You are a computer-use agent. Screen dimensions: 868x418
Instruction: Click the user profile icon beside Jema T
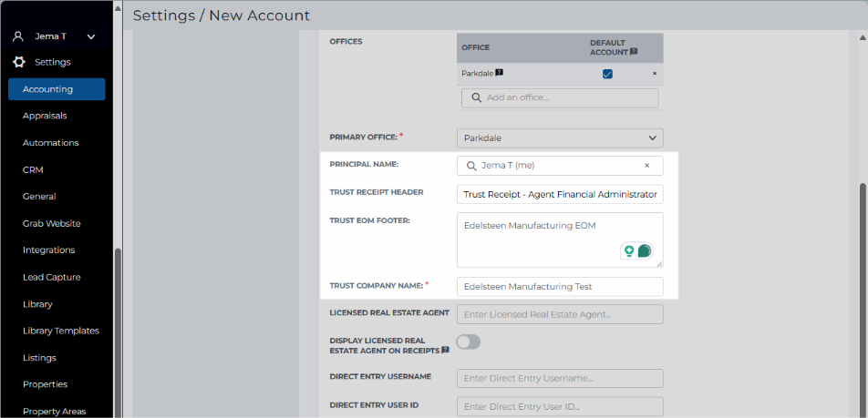18,36
